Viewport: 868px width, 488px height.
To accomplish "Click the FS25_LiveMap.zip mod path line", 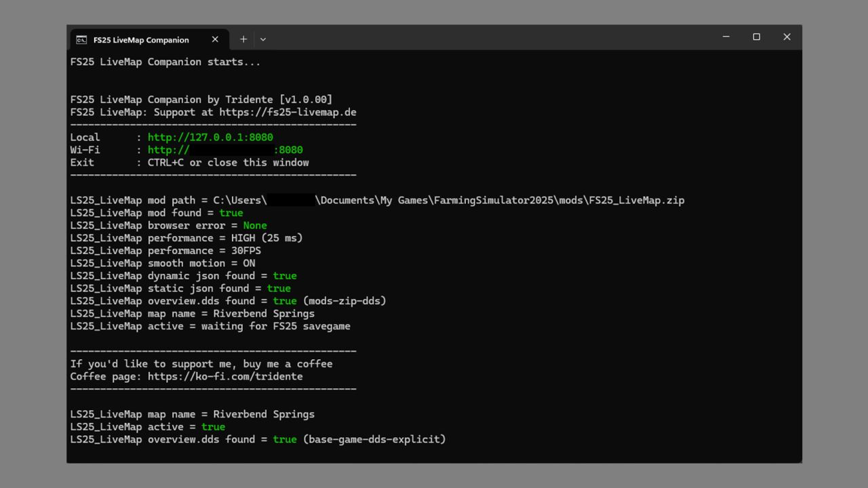I will 377,200.
